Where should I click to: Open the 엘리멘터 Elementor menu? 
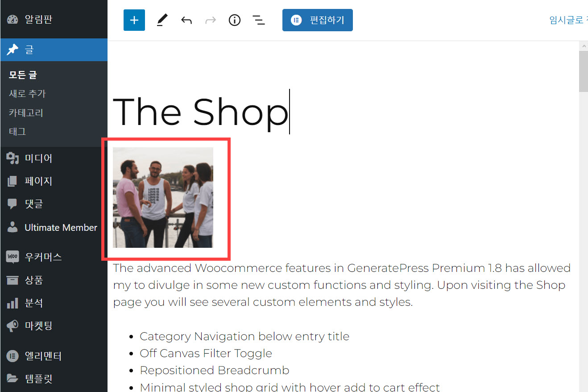coord(54,356)
